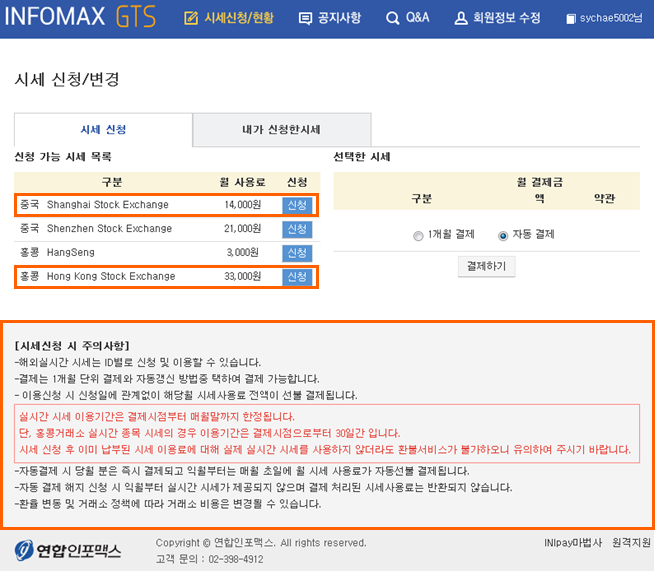The image size is (655, 571).
Task: Click the [시세신청 시 주의사항] heading
Action: point(72,346)
